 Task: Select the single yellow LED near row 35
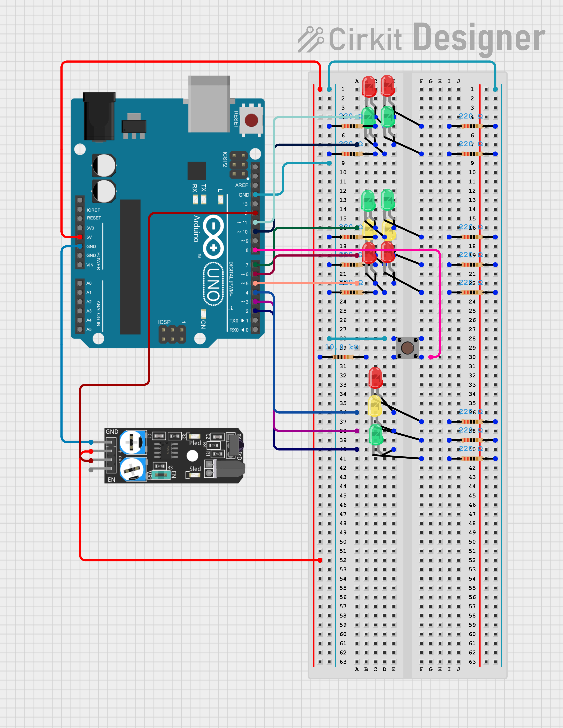click(x=375, y=406)
